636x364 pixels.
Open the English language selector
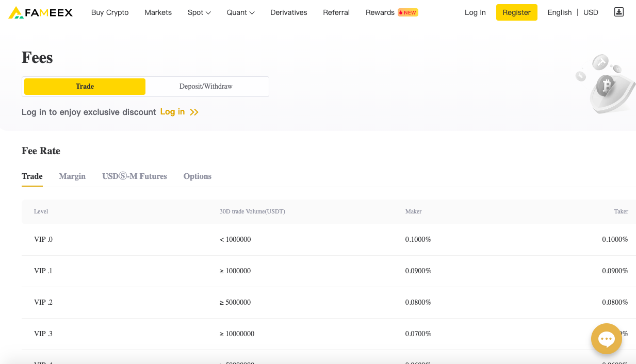(x=560, y=12)
